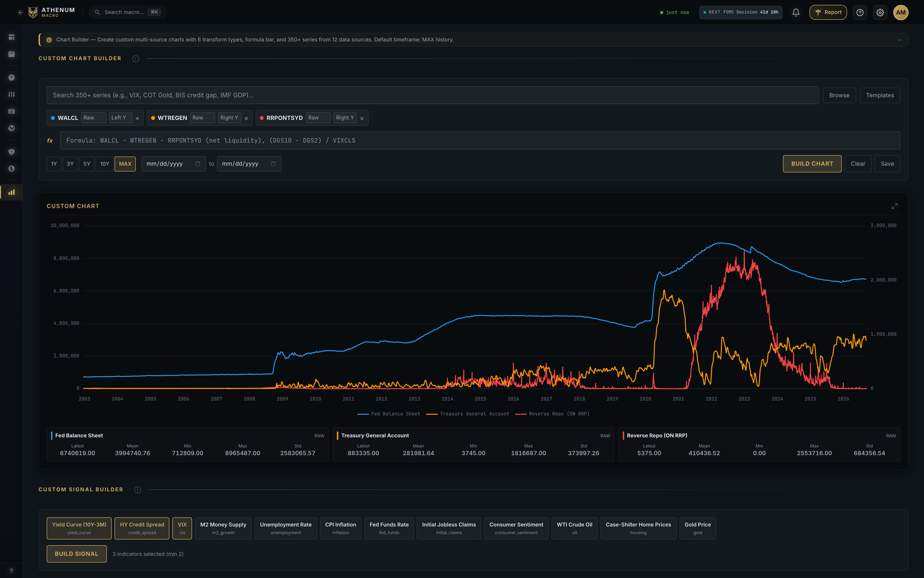
Task: Click the back arrow in header
Action: 21,12
